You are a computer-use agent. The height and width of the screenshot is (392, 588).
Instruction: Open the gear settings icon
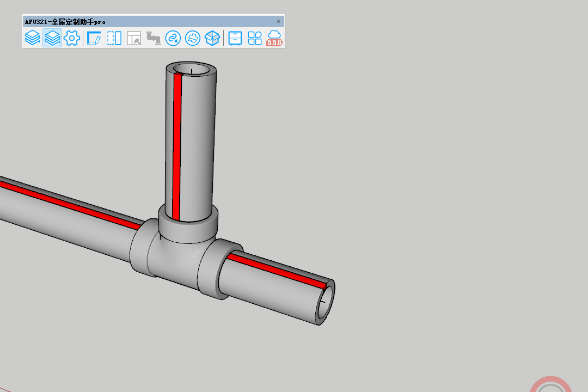[x=72, y=38]
